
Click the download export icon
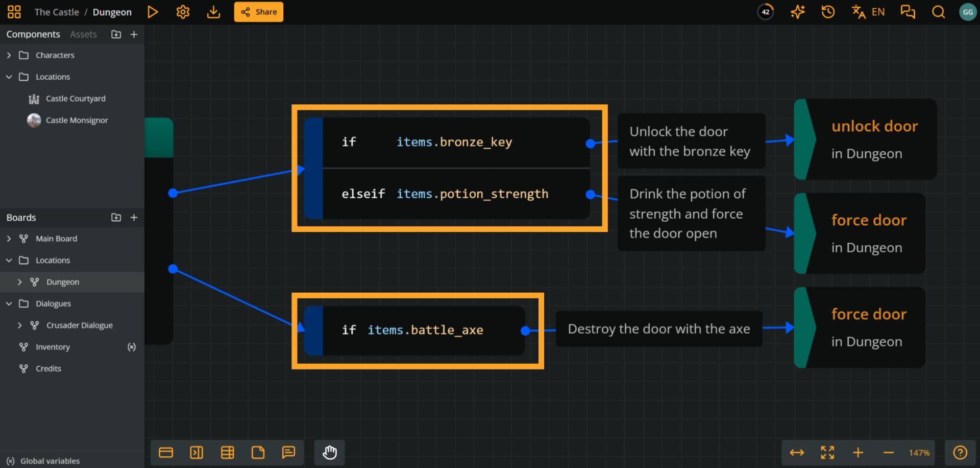(213, 12)
